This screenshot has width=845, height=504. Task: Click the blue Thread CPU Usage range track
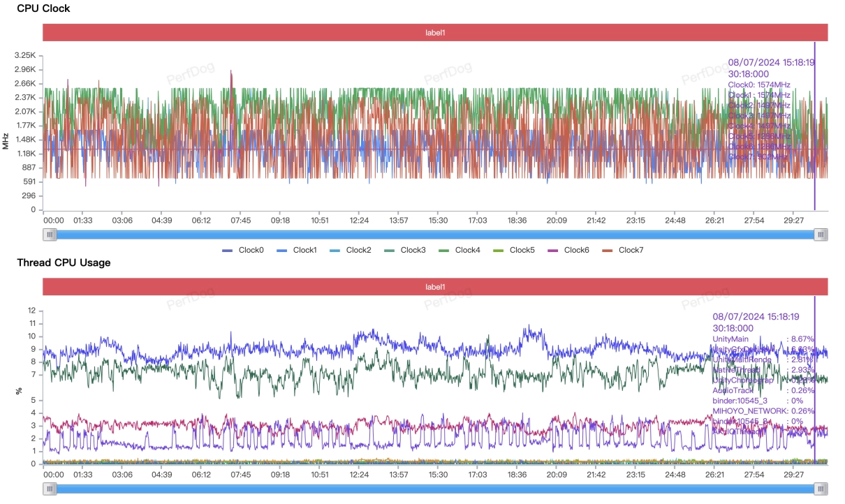coord(435,489)
